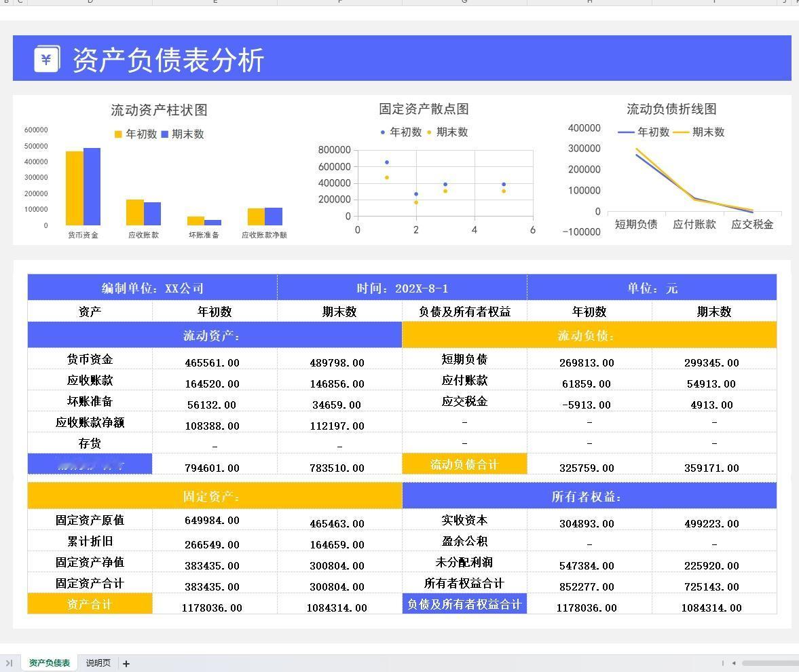Viewport: 799px width, 672px height.
Task: Select the 应收账款 label cell in the table
Action: (x=90, y=380)
